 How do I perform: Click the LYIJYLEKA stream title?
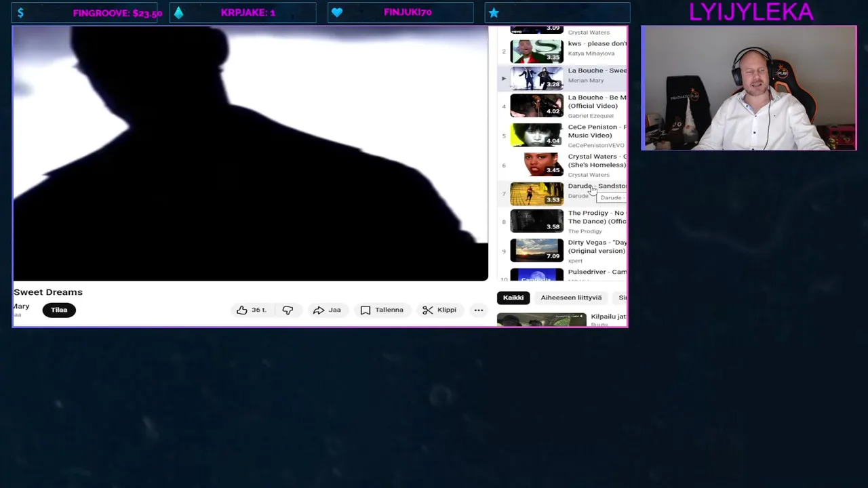click(x=751, y=12)
